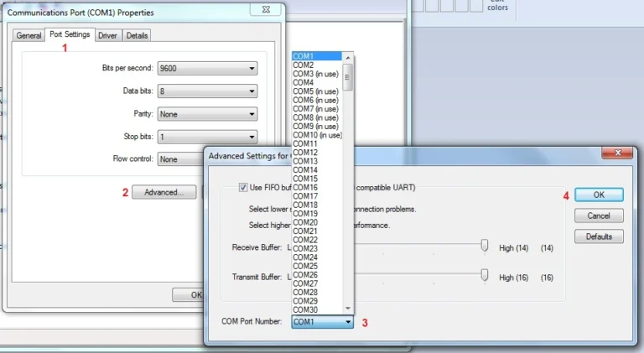644x353 pixels.
Task: Click the Advanced... button
Action: tap(164, 192)
